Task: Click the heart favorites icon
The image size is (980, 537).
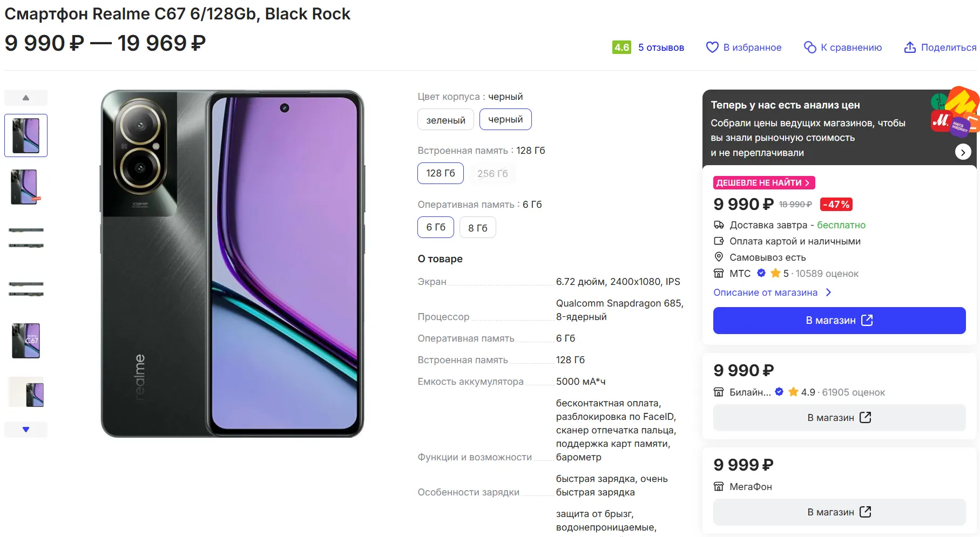Action: coord(712,47)
